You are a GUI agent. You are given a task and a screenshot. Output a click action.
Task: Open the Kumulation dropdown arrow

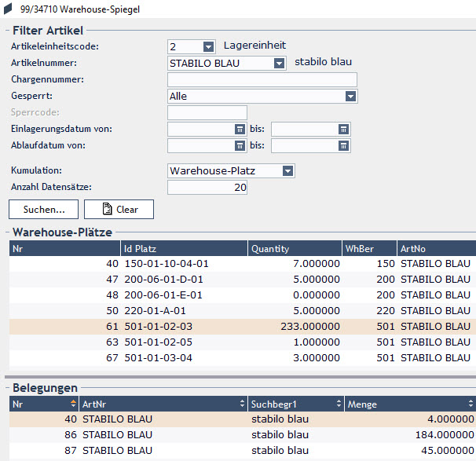click(x=287, y=171)
